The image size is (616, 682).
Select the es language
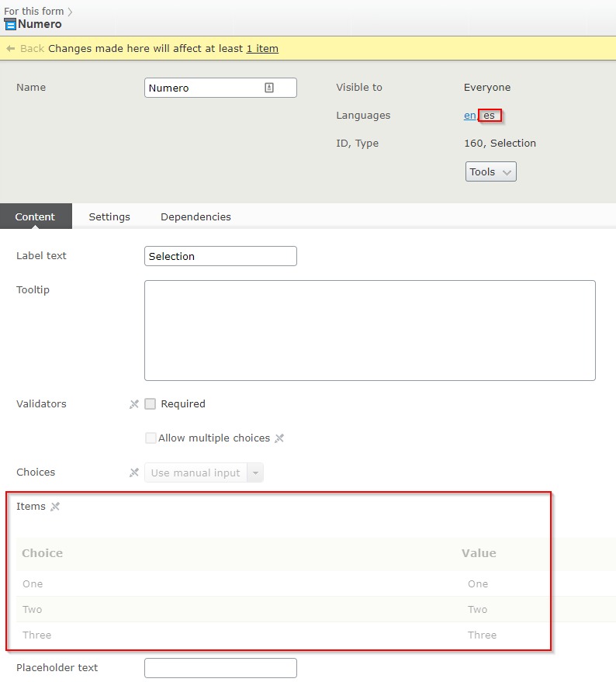pyautogui.click(x=489, y=116)
